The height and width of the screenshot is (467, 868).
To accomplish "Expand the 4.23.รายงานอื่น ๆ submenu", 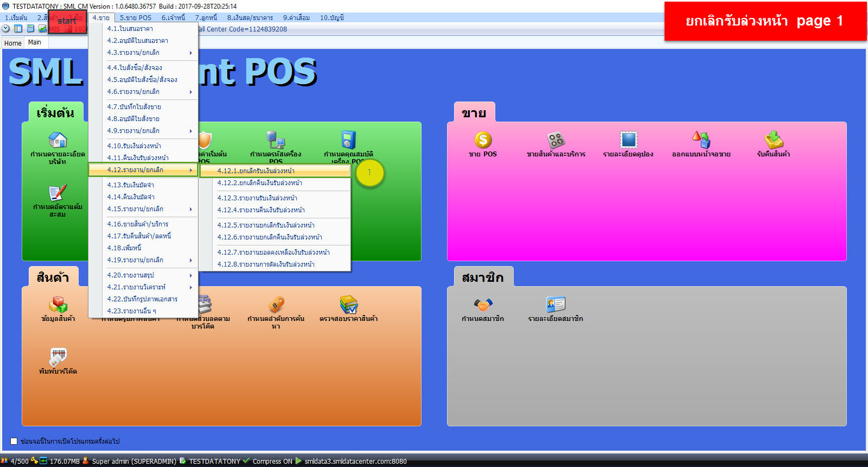I will (143, 311).
